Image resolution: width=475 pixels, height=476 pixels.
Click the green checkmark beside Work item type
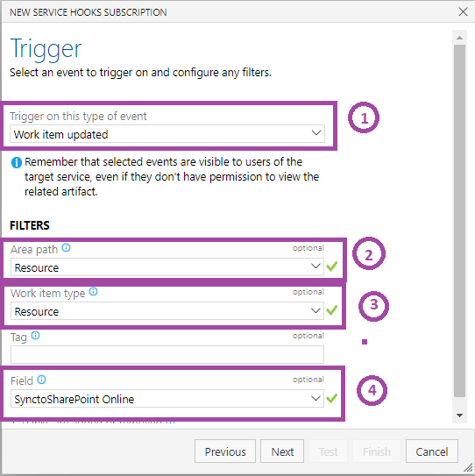(x=332, y=310)
